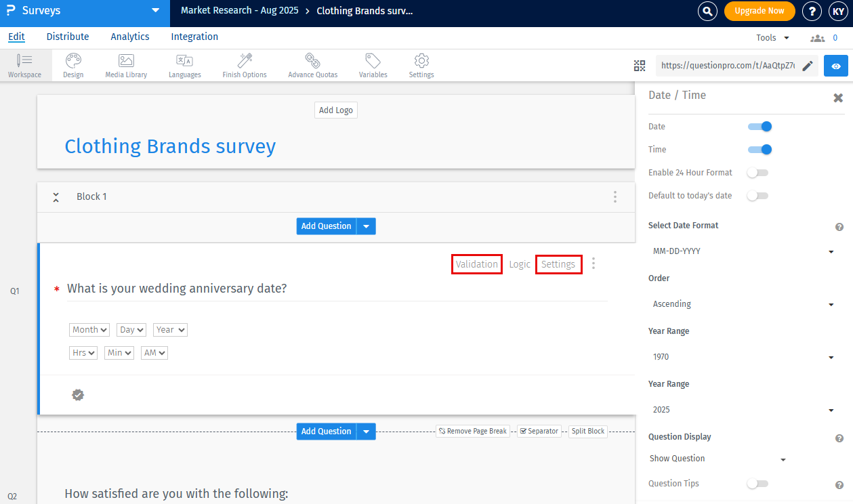Viewport: 853px width, 504px height.
Task: Open the survey preview eye icon
Action: tap(835, 66)
